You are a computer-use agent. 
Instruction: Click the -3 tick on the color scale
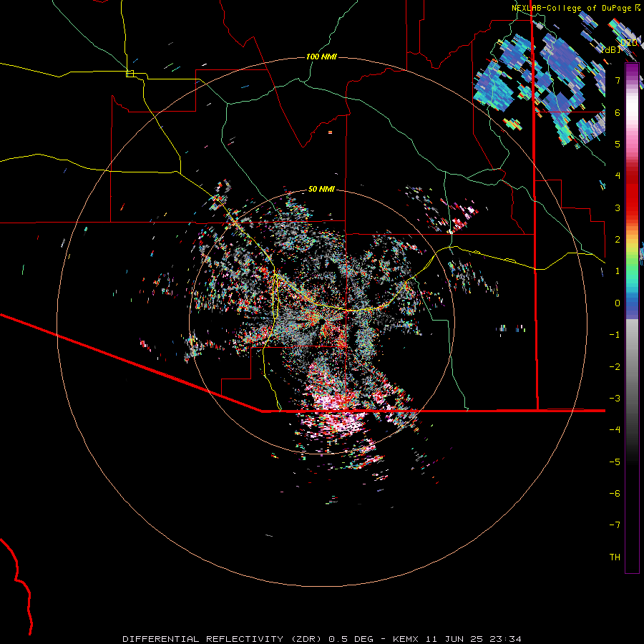pos(615,399)
